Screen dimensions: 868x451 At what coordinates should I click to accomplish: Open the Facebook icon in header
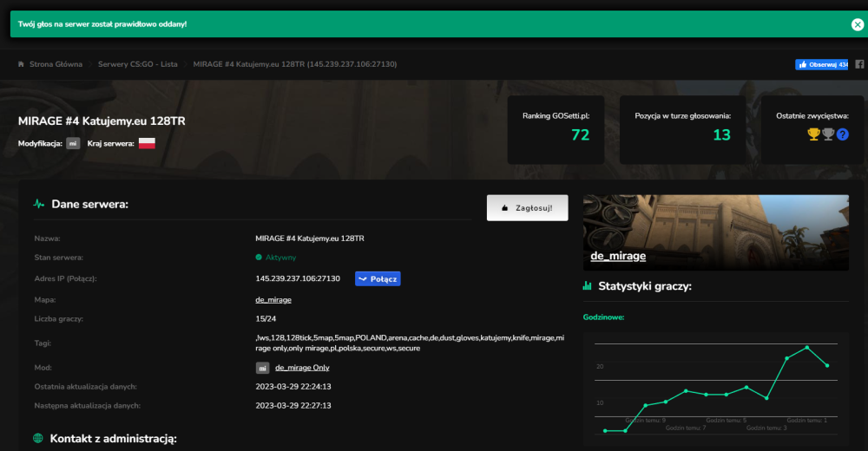point(859,64)
